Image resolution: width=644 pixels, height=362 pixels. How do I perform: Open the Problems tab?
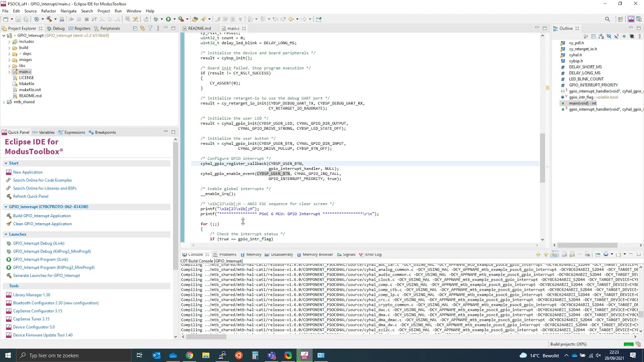(x=224, y=254)
